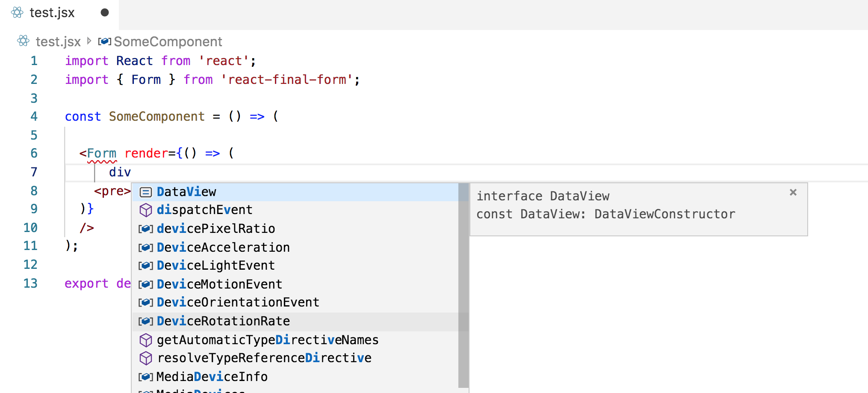Viewport: 868px width, 393px height.
Task: Switch to the test.jsx editor tab
Action: click(51, 13)
